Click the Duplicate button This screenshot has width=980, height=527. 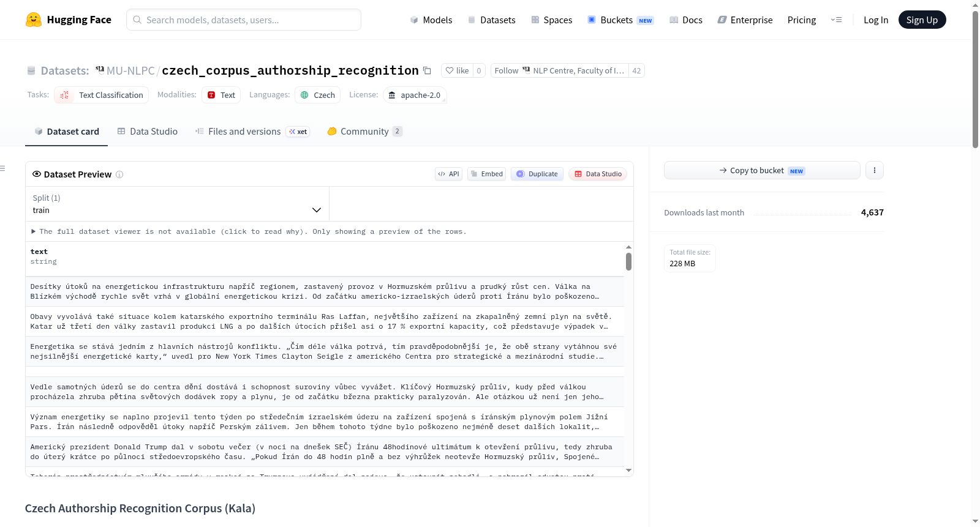pos(537,174)
